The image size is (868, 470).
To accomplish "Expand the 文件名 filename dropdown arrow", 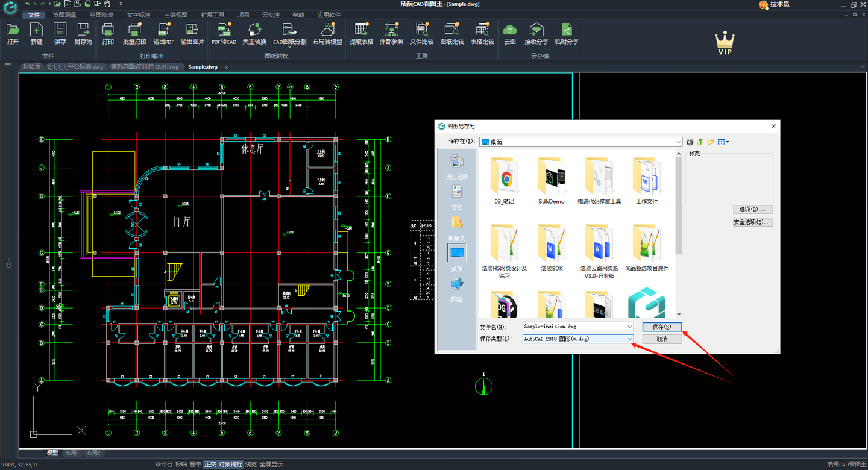I will pyautogui.click(x=630, y=327).
